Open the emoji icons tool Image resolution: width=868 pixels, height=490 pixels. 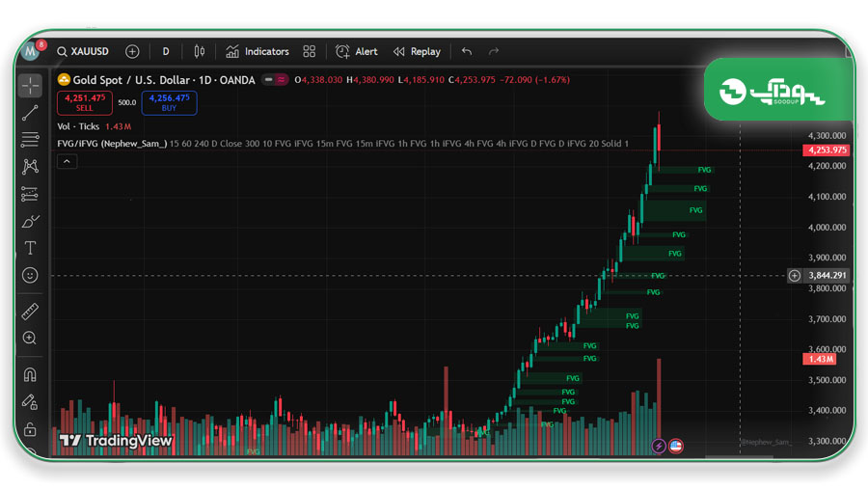(30, 275)
